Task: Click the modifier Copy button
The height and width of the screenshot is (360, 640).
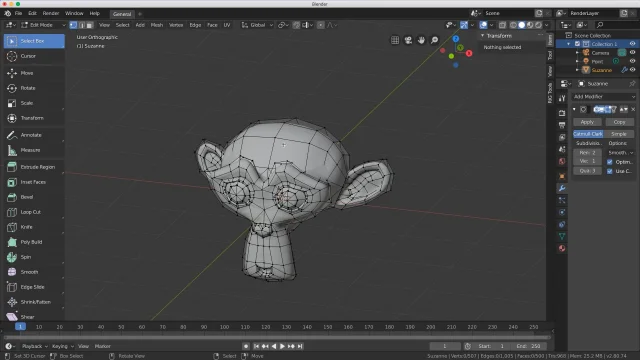Action: click(x=619, y=122)
